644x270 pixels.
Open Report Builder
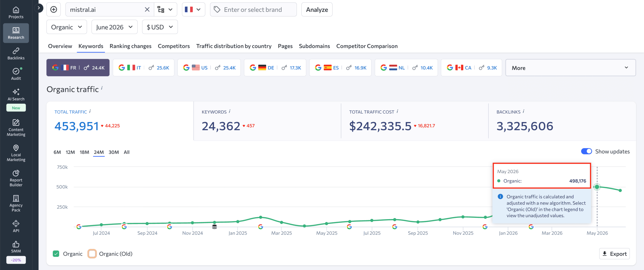[x=16, y=178]
